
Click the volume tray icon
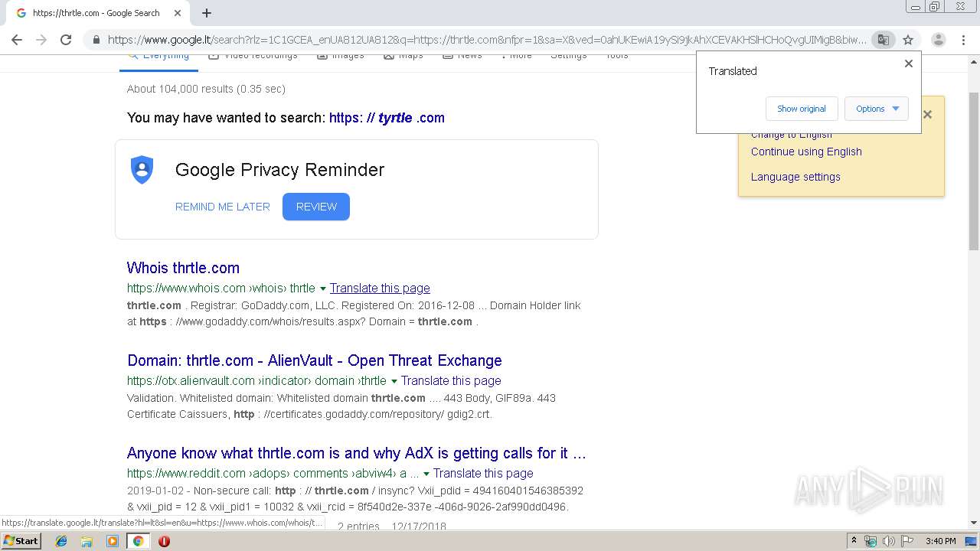[888, 541]
